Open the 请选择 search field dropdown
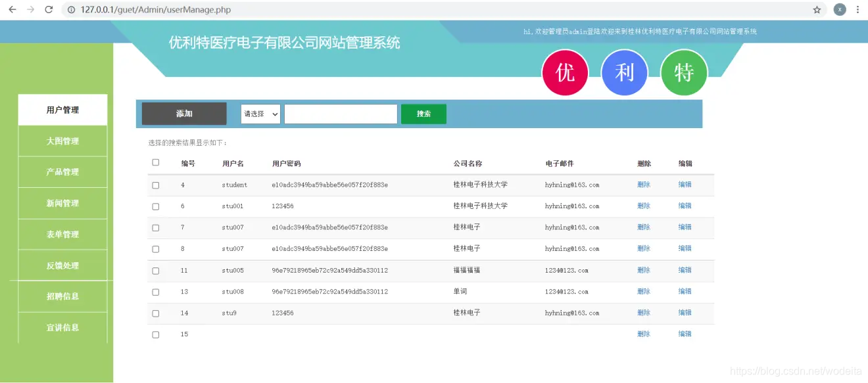Image resolution: width=868 pixels, height=383 pixels. [260, 114]
